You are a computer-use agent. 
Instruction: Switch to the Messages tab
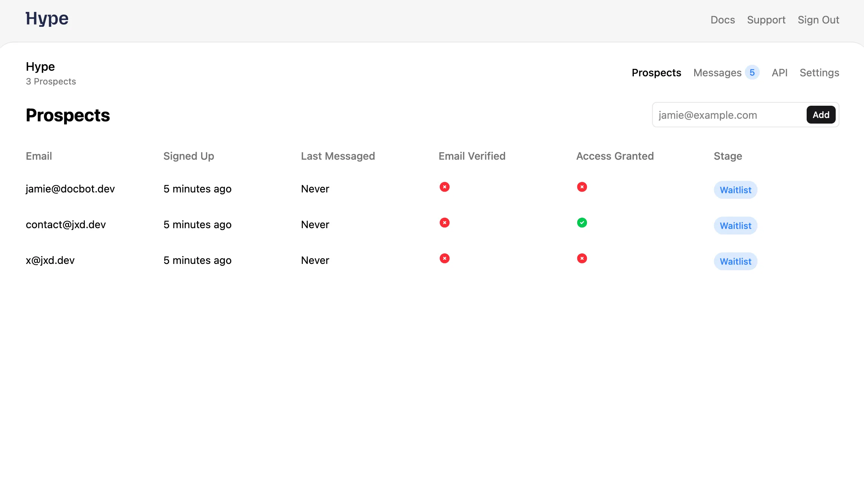tap(717, 73)
